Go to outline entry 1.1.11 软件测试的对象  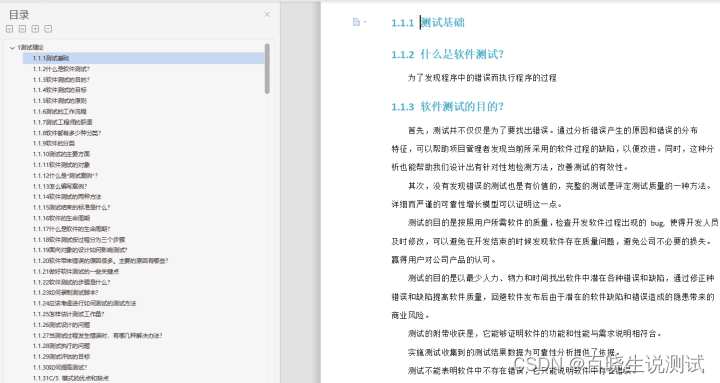(62, 165)
